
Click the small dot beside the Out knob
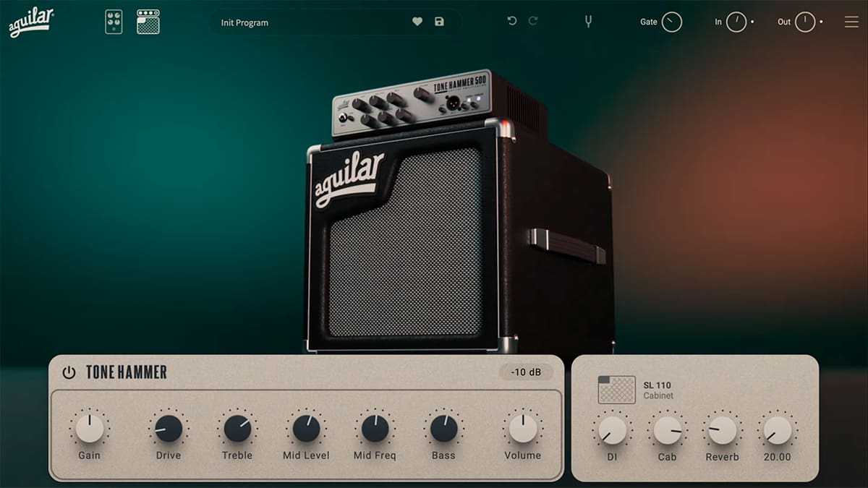tap(821, 22)
